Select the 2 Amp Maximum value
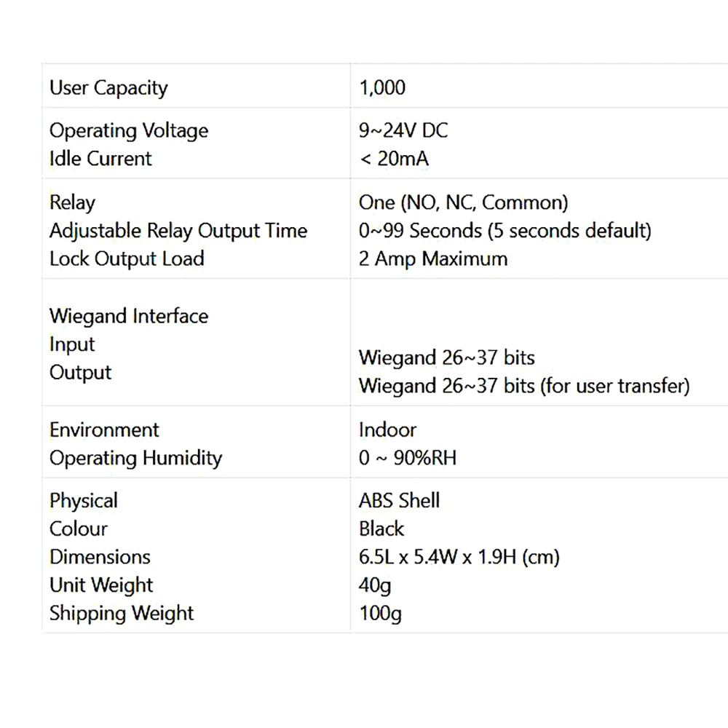 433,259
